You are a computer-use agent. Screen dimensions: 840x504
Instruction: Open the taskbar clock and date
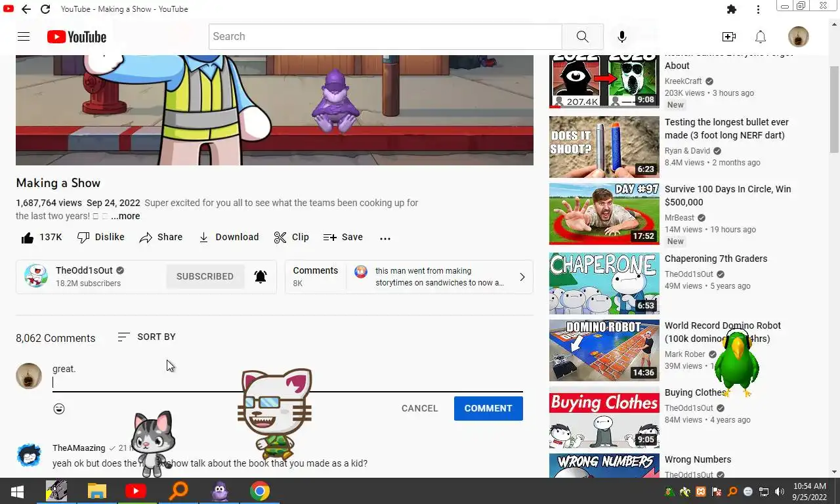(x=809, y=492)
